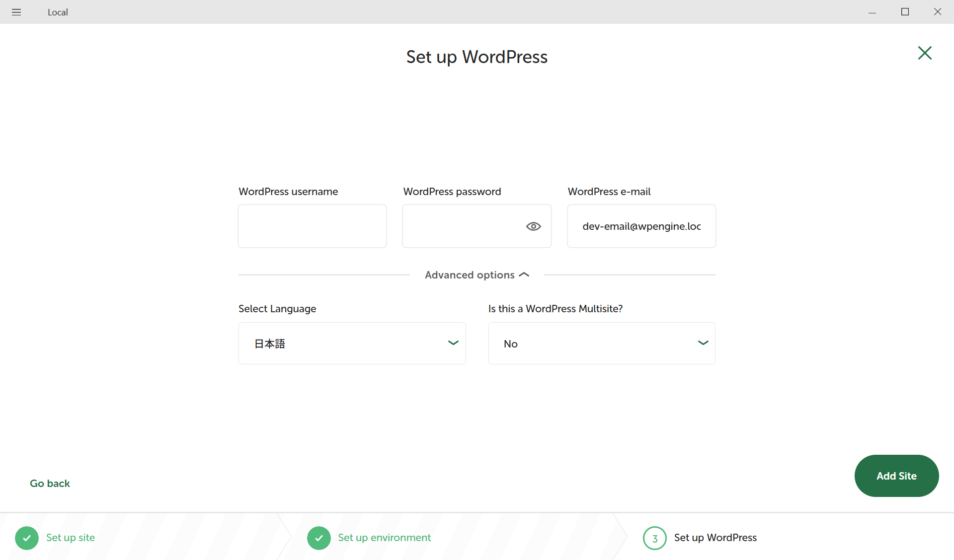Click the Local title in title bar
Image resolution: width=954 pixels, height=560 pixels.
(x=58, y=12)
